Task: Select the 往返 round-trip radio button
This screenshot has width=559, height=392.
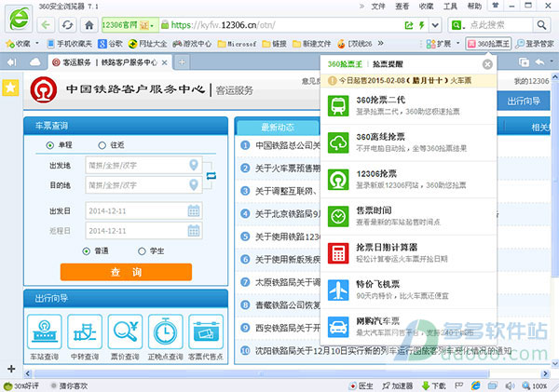Action: pos(102,145)
